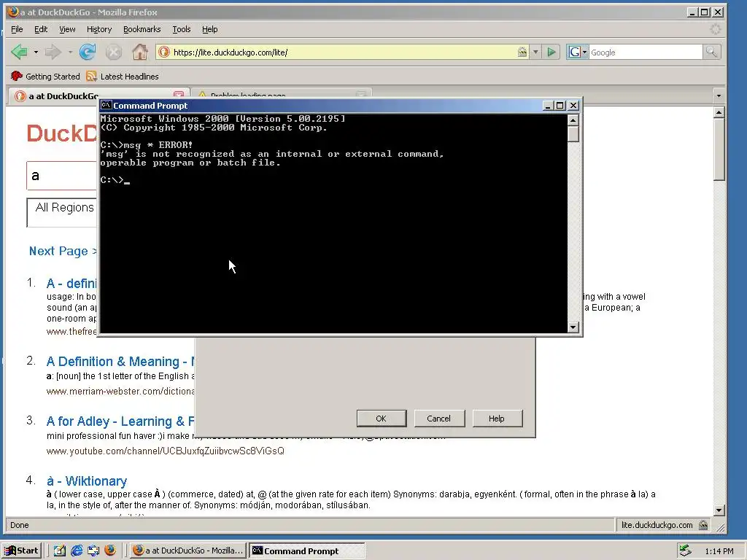Expand the address bar URL history dropdown
The image size is (747, 560).
(535, 52)
